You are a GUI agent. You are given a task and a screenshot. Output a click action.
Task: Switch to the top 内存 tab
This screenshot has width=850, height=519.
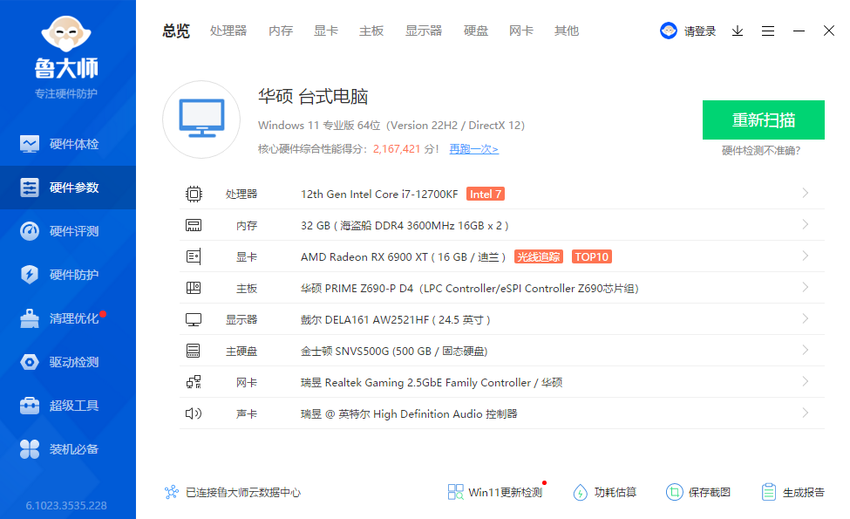pos(280,31)
